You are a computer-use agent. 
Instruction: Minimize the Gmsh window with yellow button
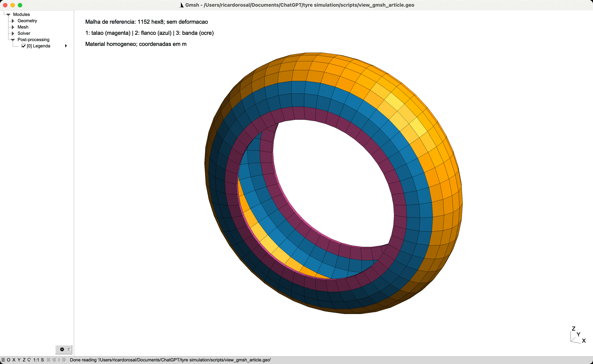point(13,5)
